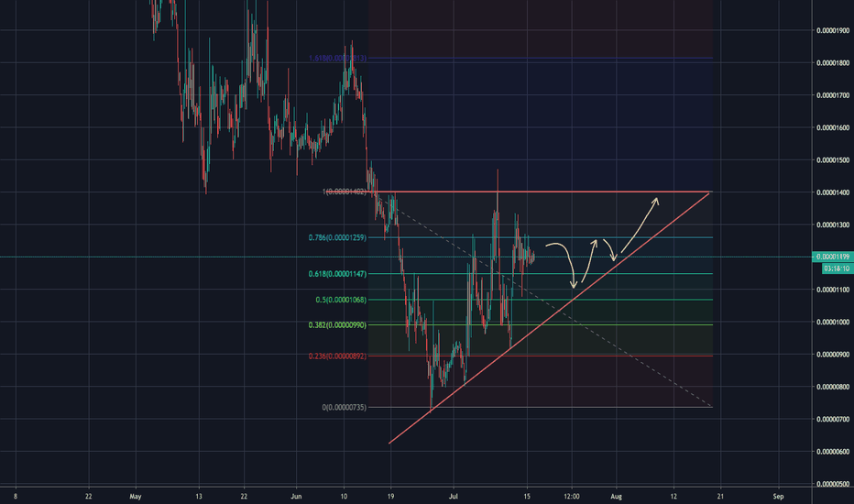This screenshot has height=504, width=854.
Task: Click the 0.00001000 price axis label
Action: coord(833,322)
